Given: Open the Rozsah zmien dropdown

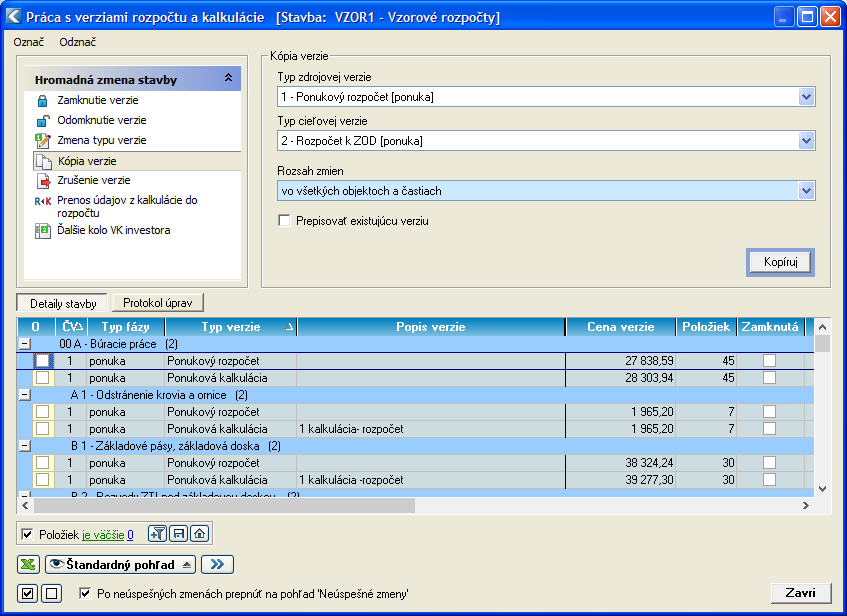Looking at the screenshot, I should coord(806,191).
